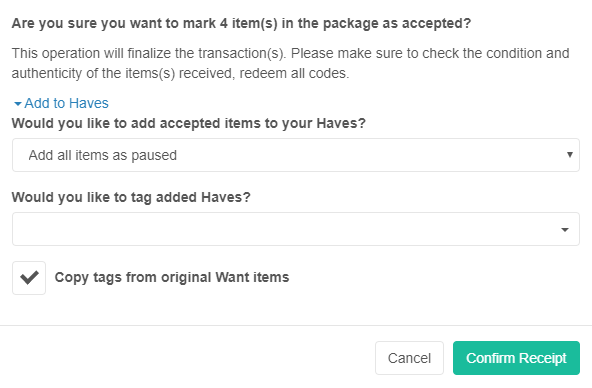Click the "Would you like to tag added Haves?" label

[x=131, y=197]
